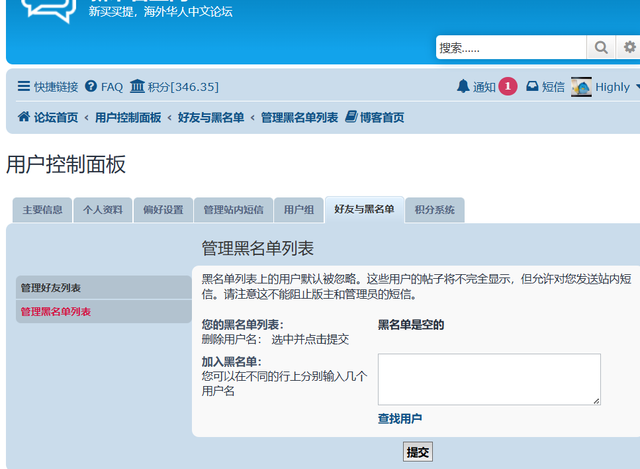
Task: Click the bank points icon
Action: tap(137, 86)
